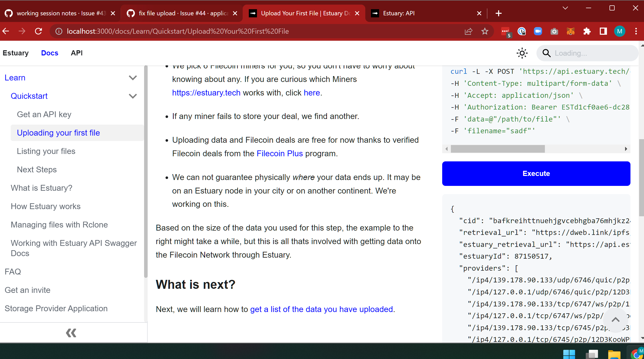Open the browser extensions puzzle menu
The image size is (644, 359).
click(x=587, y=31)
